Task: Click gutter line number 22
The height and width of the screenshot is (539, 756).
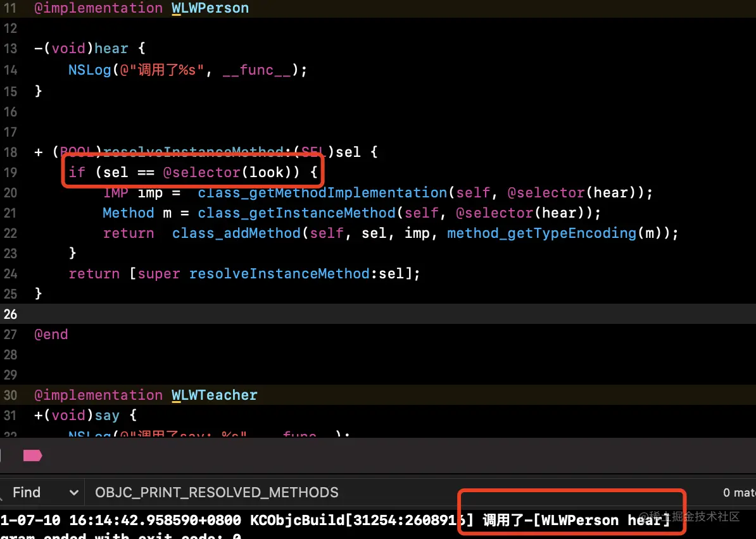Action: [10, 233]
